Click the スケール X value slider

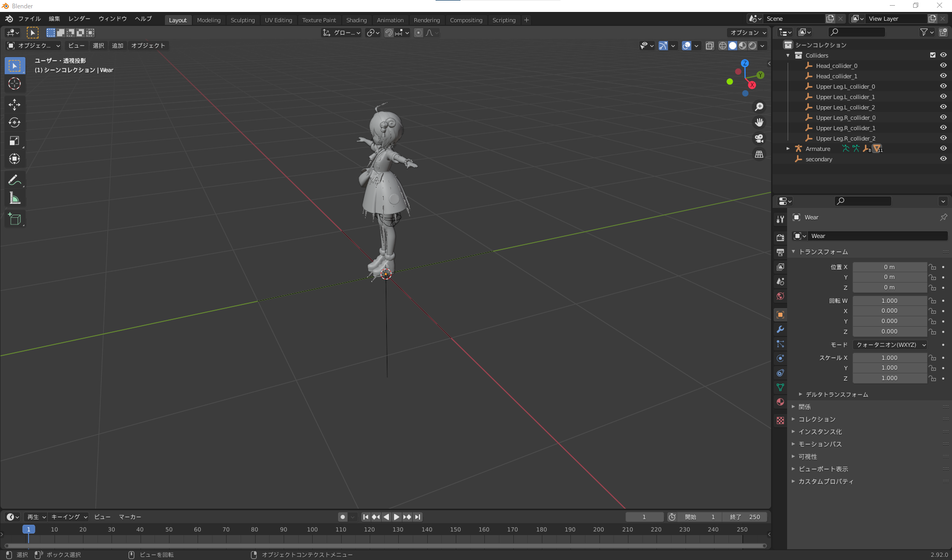(890, 358)
